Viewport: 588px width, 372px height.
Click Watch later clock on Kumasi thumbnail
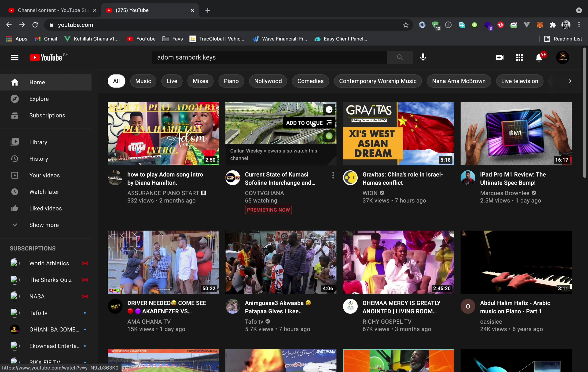click(329, 110)
